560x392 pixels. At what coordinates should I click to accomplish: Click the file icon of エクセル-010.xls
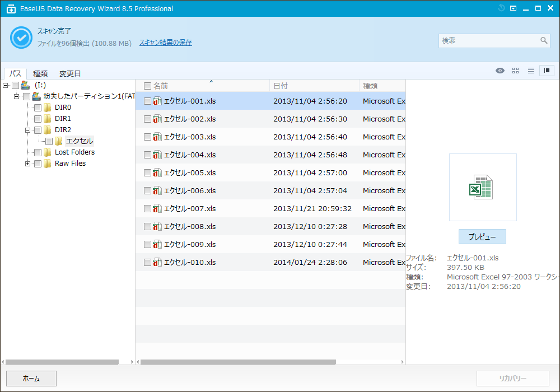click(x=157, y=263)
